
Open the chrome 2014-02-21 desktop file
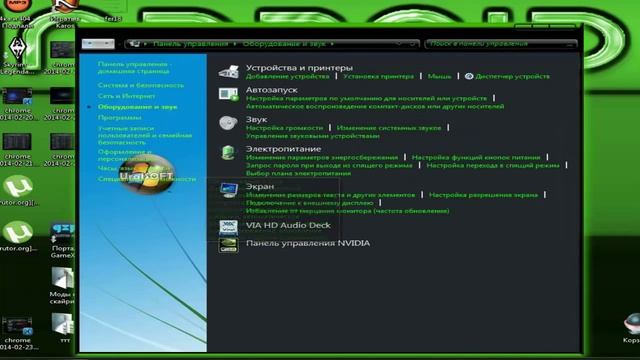17,150
